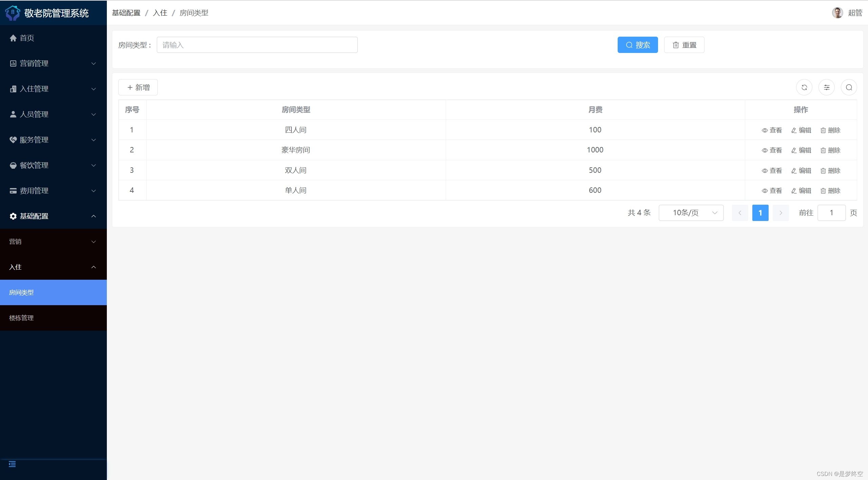
Task: Collapse the sidebar using the bottom menu icon
Action: click(12, 464)
